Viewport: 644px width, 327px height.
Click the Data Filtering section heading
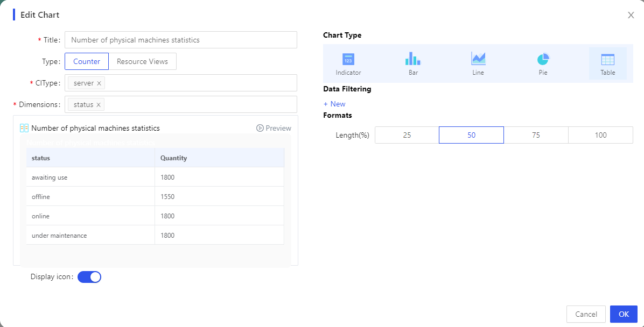[x=347, y=89]
